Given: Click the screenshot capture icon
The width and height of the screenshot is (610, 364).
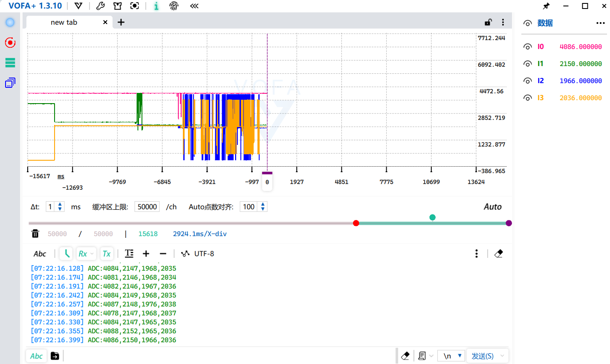Looking at the screenshot, I should pos(135,6).
